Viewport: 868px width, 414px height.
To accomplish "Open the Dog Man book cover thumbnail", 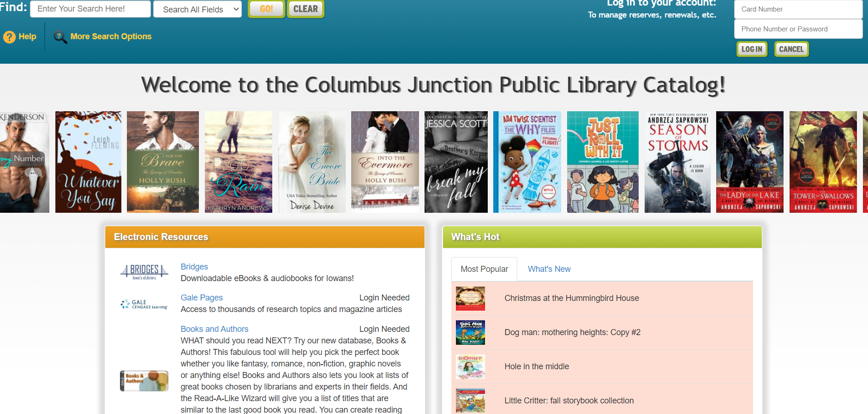I will (470, 333).
